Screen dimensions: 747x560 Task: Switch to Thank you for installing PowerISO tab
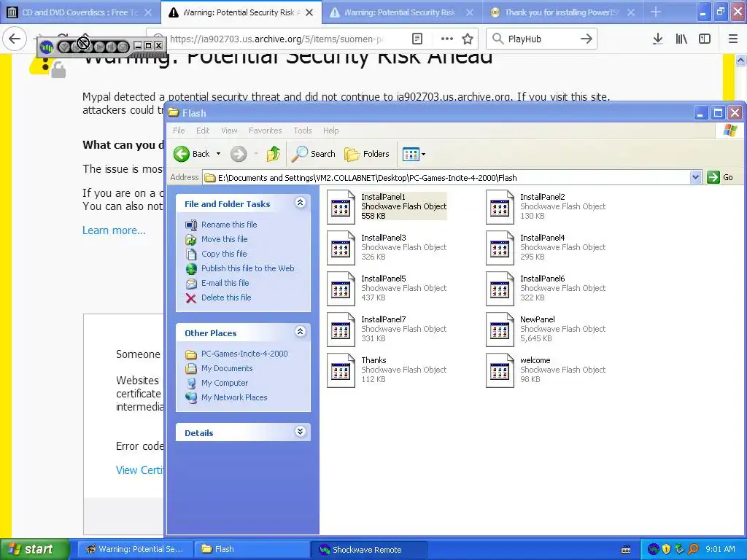coord(562,12)
